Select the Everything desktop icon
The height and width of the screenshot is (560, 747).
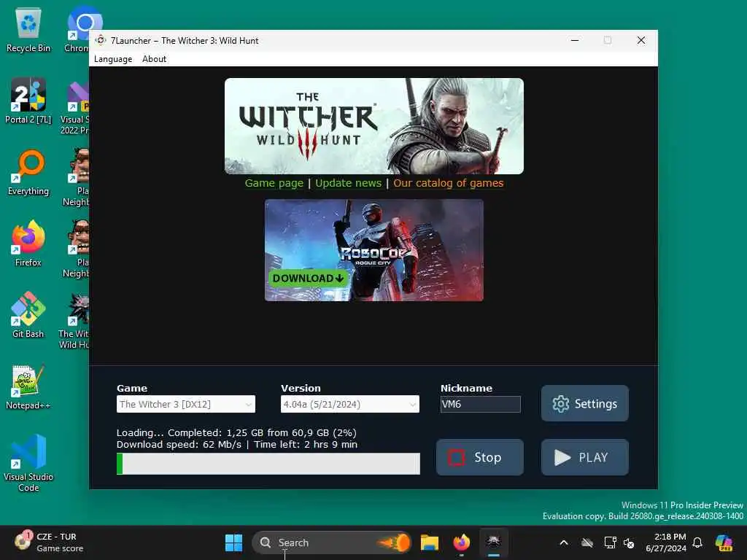(x=28, y=172)
